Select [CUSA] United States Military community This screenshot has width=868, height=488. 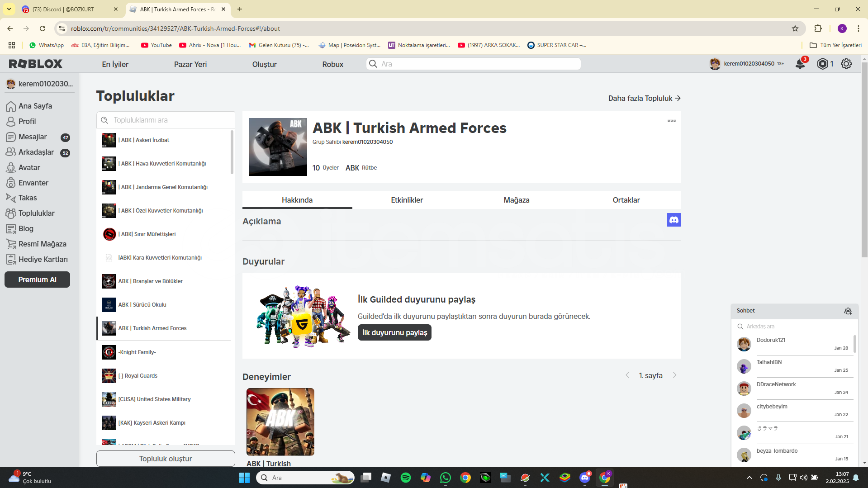coord(164,399)
